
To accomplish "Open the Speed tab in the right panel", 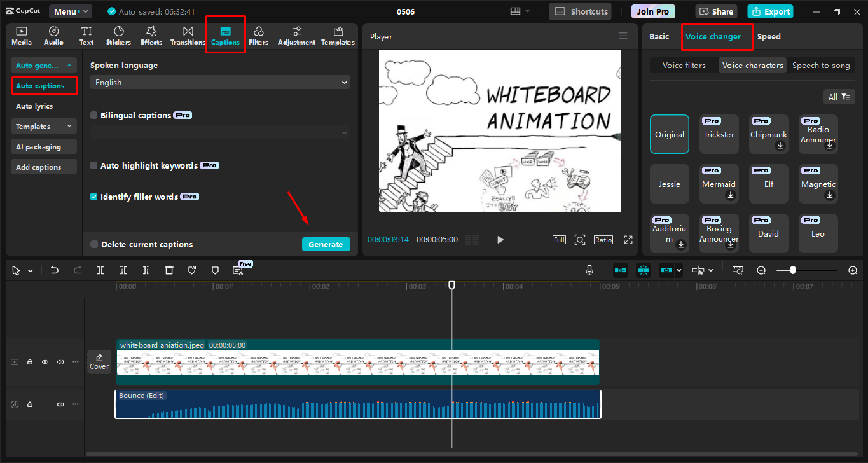I will [768, 36].
